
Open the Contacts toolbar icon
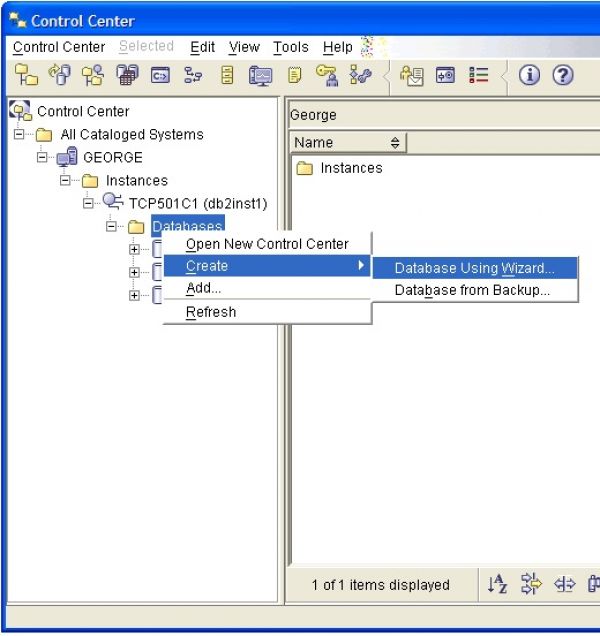tap(412, 76)
